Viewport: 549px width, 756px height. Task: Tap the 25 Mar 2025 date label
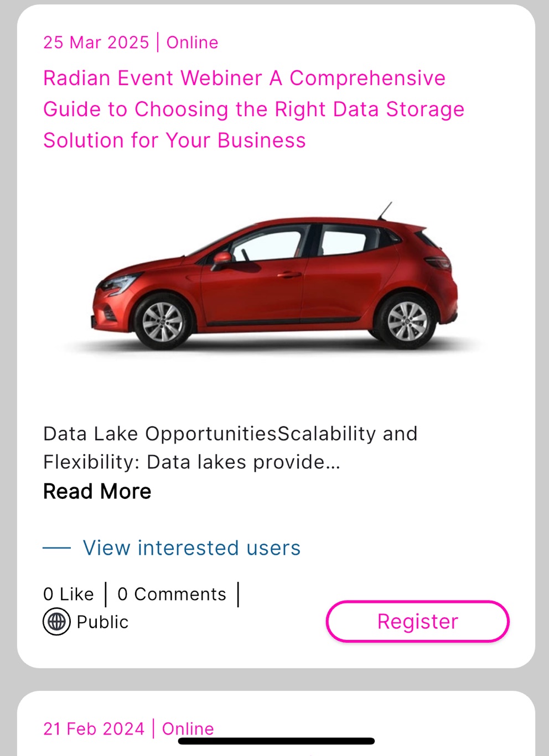pos(96,43)
